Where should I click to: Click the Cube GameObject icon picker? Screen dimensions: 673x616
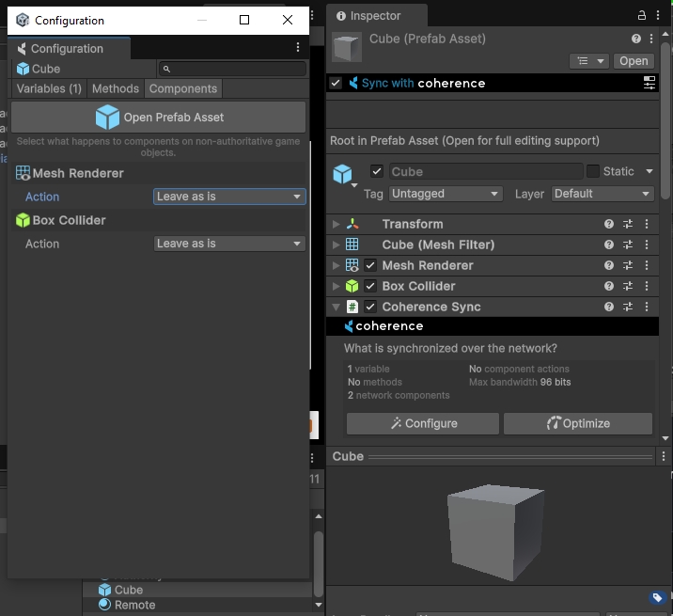point(344,174)
